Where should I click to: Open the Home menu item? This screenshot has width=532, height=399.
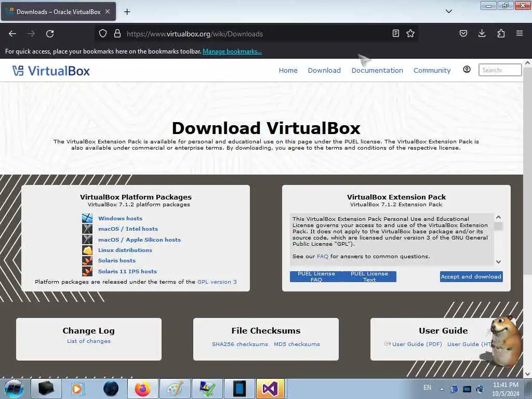[288, 70]
